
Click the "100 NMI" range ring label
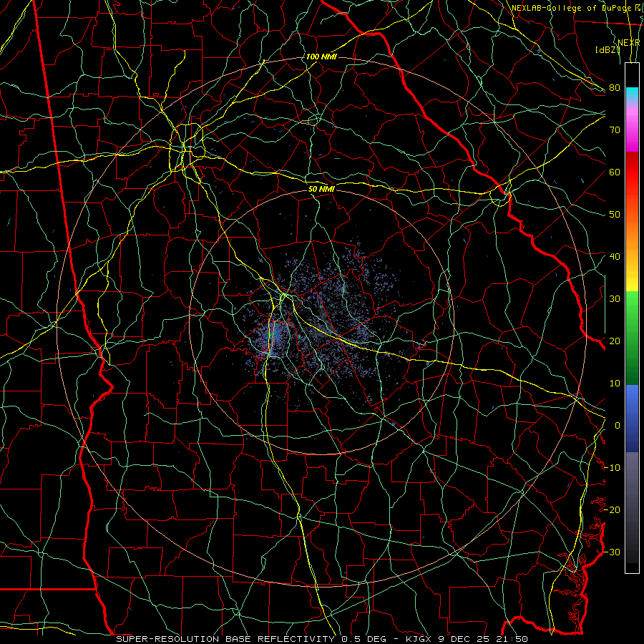coord(321,57)
